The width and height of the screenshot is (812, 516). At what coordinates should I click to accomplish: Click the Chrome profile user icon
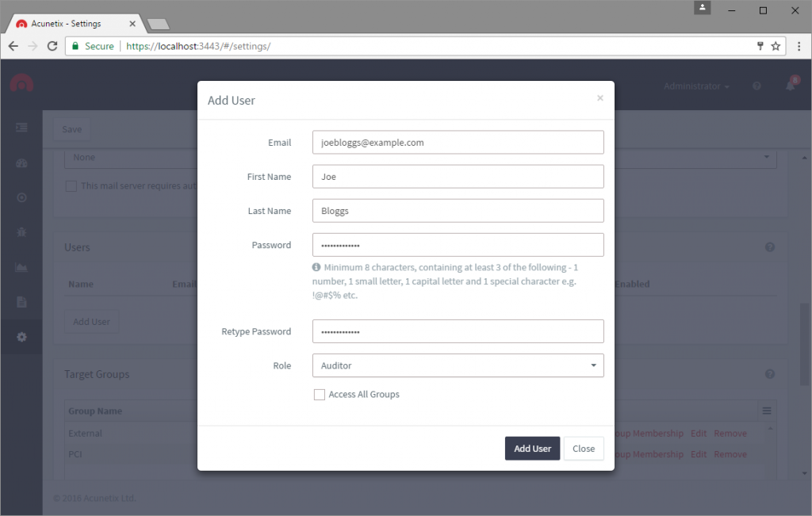point(703,7)
